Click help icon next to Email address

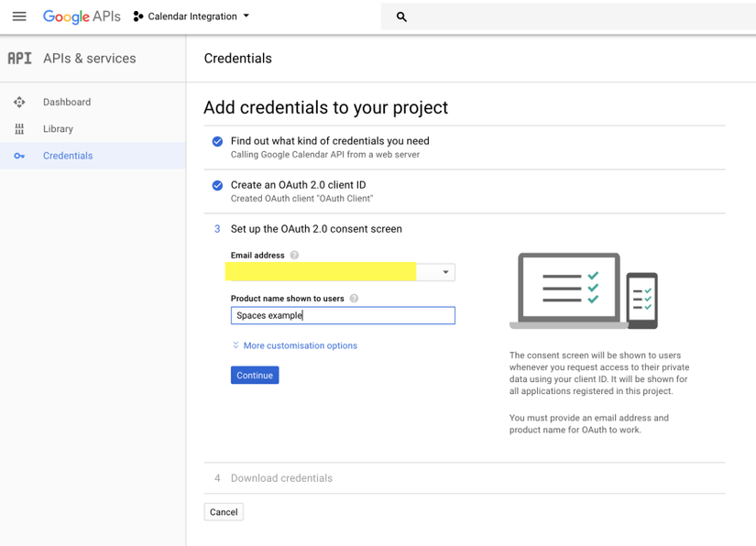click(x=294, y=256)
